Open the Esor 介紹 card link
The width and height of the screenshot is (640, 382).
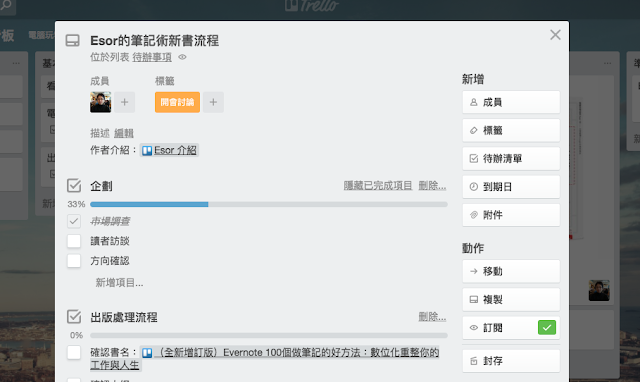click(169, 150)
